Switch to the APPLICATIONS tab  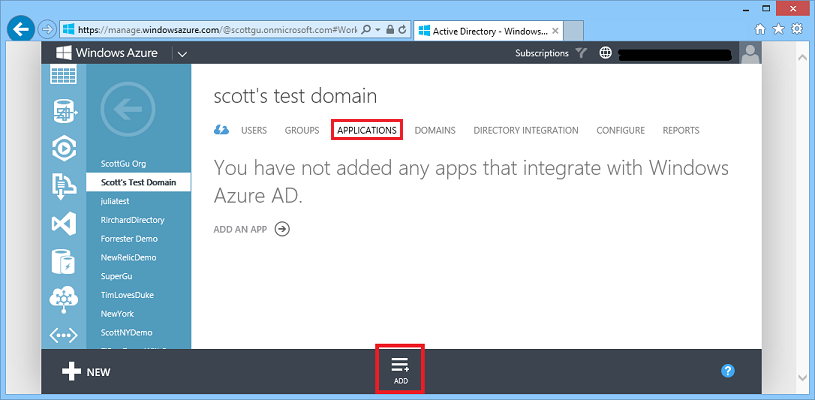click(x=367, y=130)
